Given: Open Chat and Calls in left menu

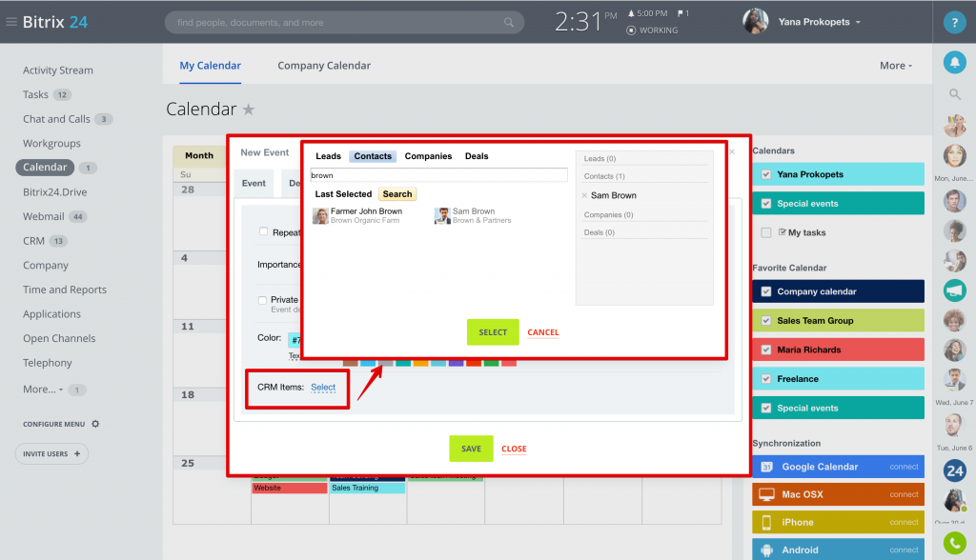Looking at the screenshot, I should [56, 119].
